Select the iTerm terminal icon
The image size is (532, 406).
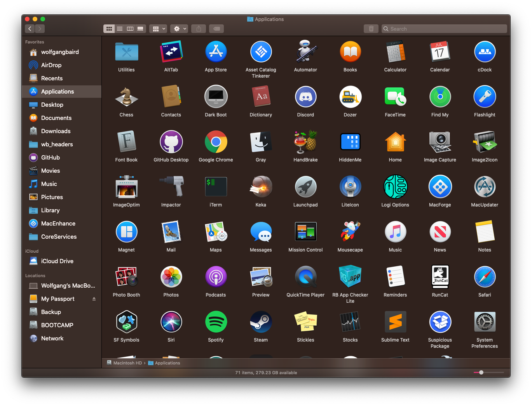click(216, 187)
